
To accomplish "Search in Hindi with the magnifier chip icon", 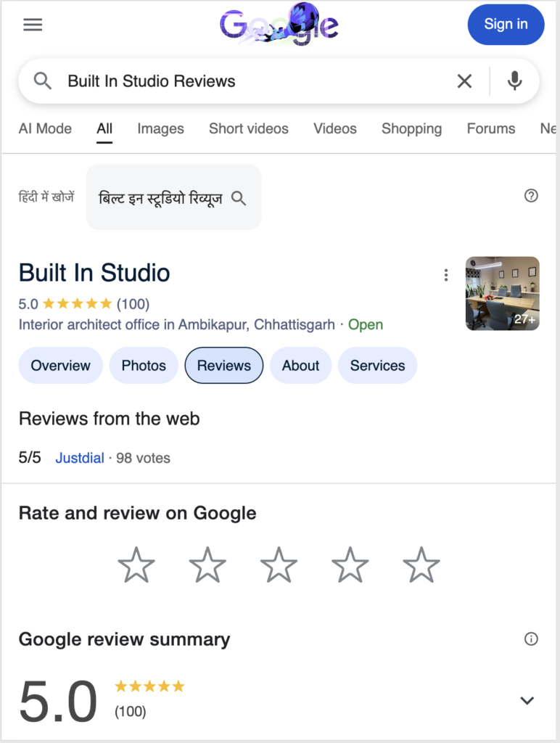I will tap(239, 198).
